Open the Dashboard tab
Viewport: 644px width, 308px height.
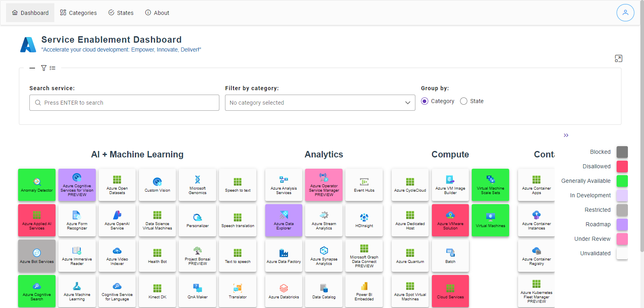(30, 13)
